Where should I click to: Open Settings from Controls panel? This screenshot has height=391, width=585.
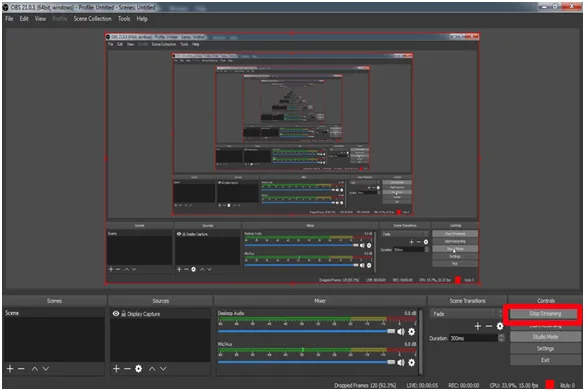pyautogui.click(x=545, y=348)
